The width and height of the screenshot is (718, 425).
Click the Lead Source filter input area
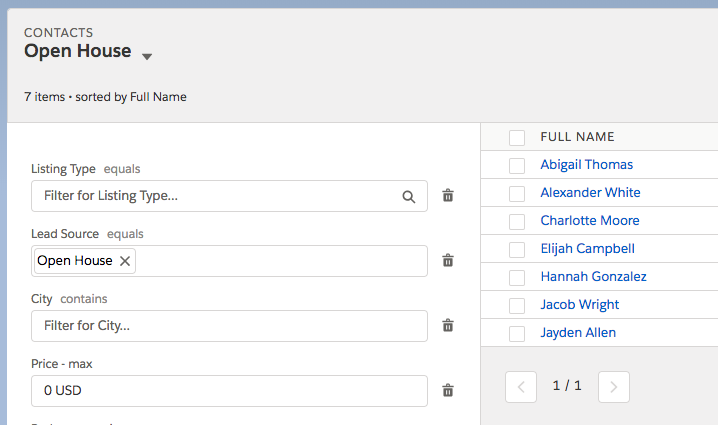(x=229, y=261)
